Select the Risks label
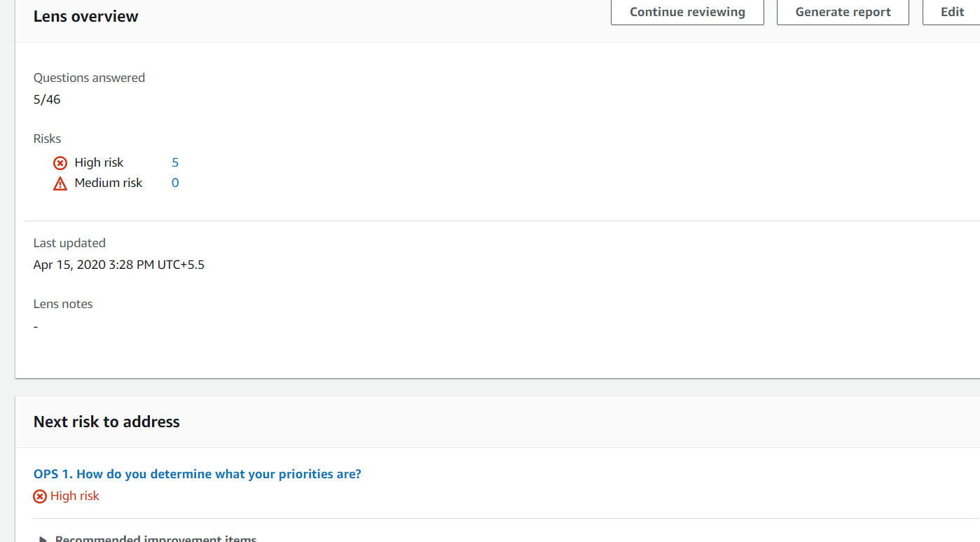This screenshot has height=542, width=980. 48,139
